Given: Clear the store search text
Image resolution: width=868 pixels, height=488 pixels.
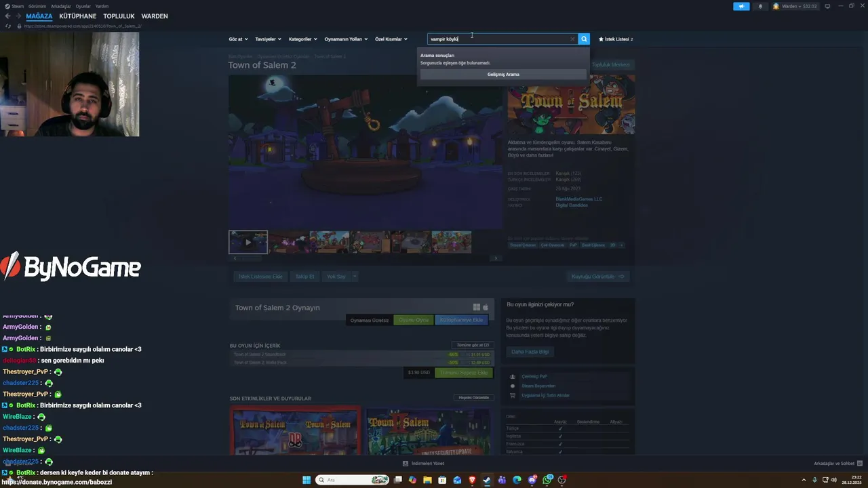Looking at the screenshot, I should coord(572,39).
